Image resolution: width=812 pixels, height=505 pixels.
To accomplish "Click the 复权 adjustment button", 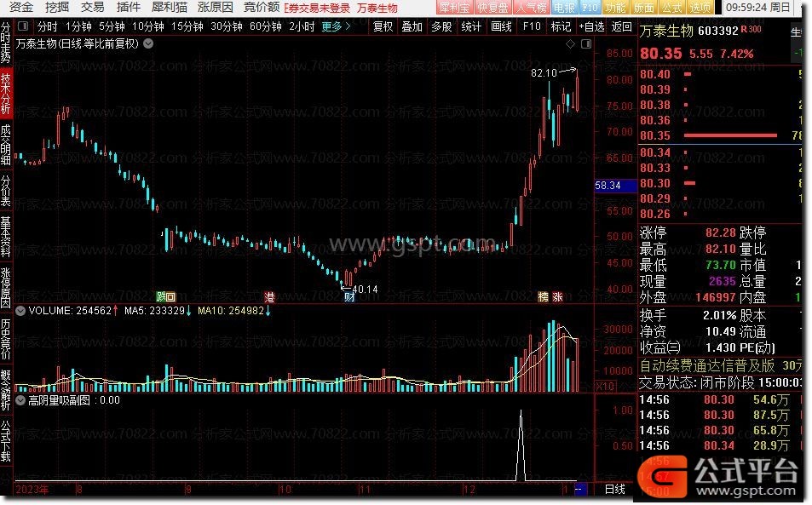I will [x=383, y=26].
